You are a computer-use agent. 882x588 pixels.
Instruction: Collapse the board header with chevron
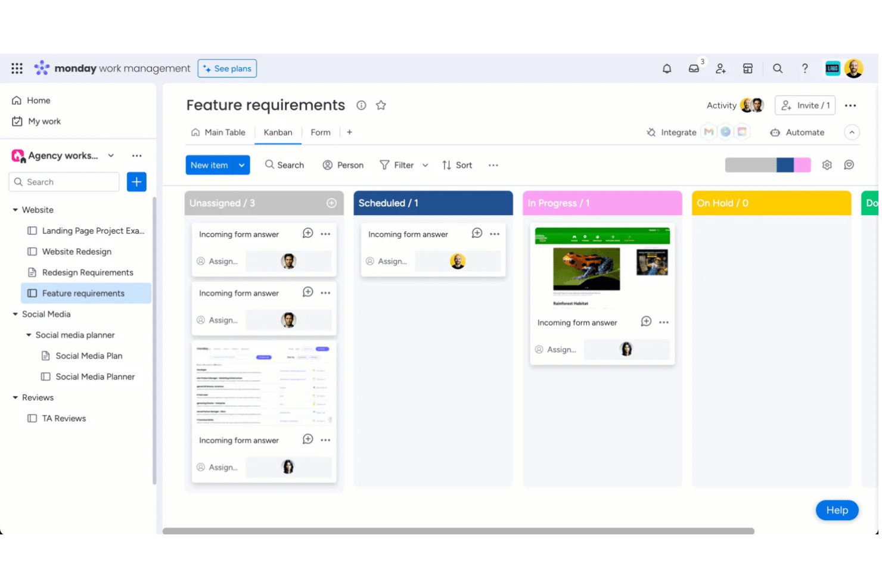click(x=852, y=132)
